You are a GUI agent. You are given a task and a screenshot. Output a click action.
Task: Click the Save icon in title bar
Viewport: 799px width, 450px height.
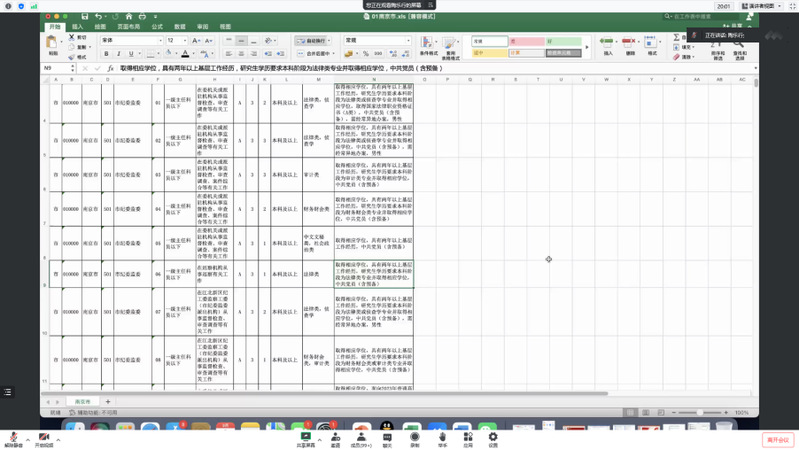(85, 16)
